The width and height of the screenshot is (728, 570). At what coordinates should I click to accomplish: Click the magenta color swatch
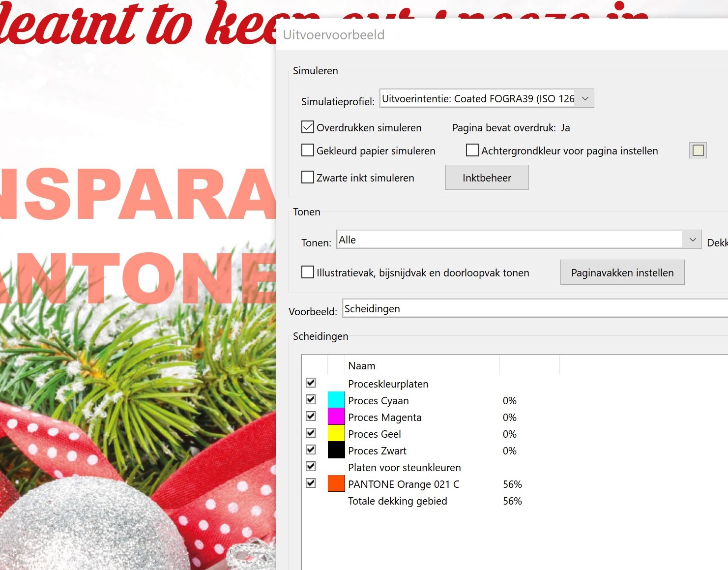pyautogui.click(x=336, y=417)
